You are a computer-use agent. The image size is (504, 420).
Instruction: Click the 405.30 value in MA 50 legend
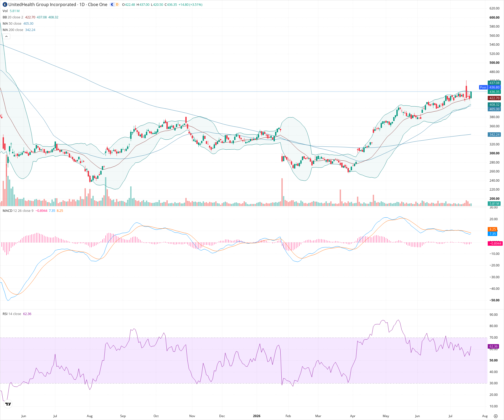[x=28, y=23]
